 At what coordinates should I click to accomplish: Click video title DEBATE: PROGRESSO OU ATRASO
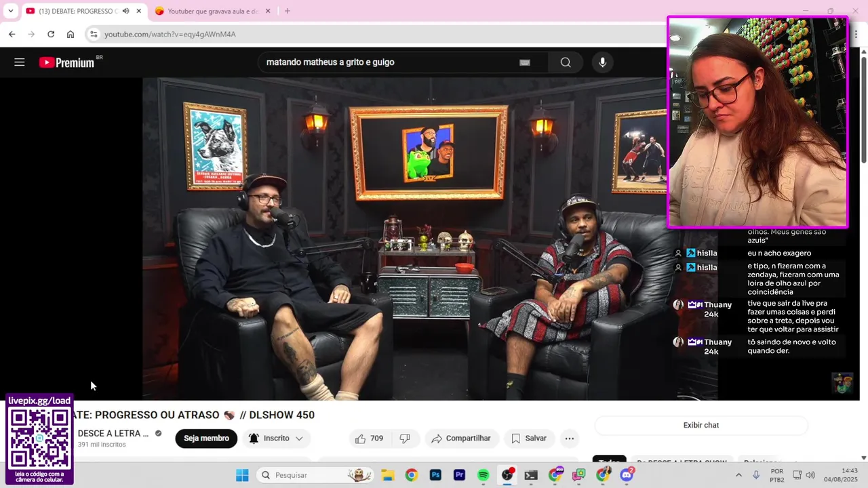tap(194, 415)
